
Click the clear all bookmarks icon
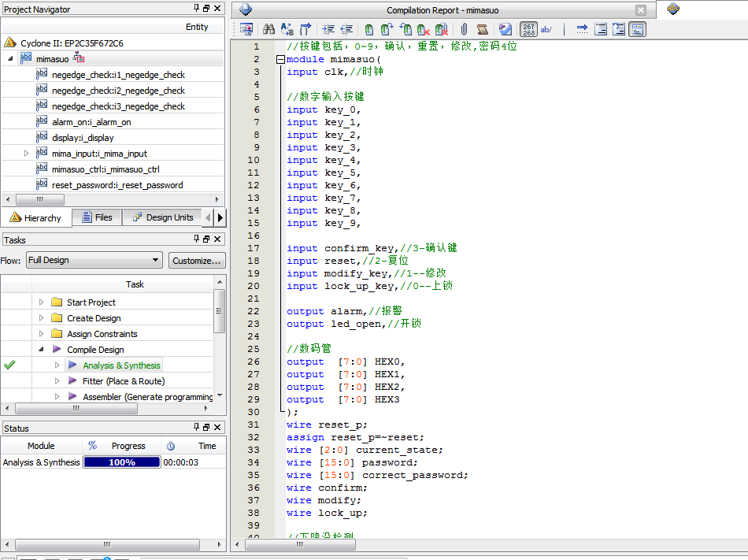442,30
